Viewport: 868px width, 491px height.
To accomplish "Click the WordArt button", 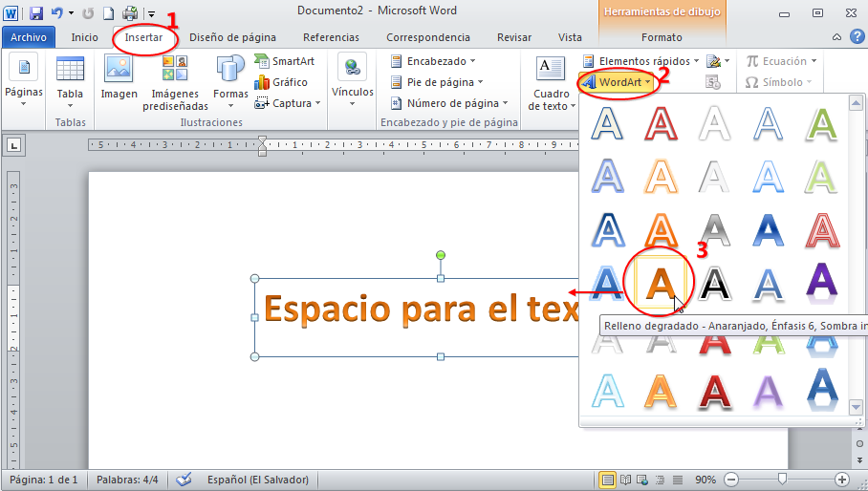I will 617,82.
